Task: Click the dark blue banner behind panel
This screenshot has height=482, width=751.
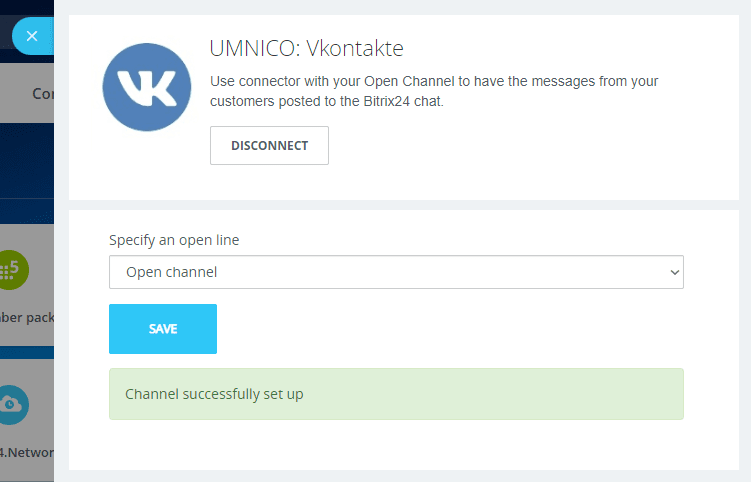Action: [26, 160]
